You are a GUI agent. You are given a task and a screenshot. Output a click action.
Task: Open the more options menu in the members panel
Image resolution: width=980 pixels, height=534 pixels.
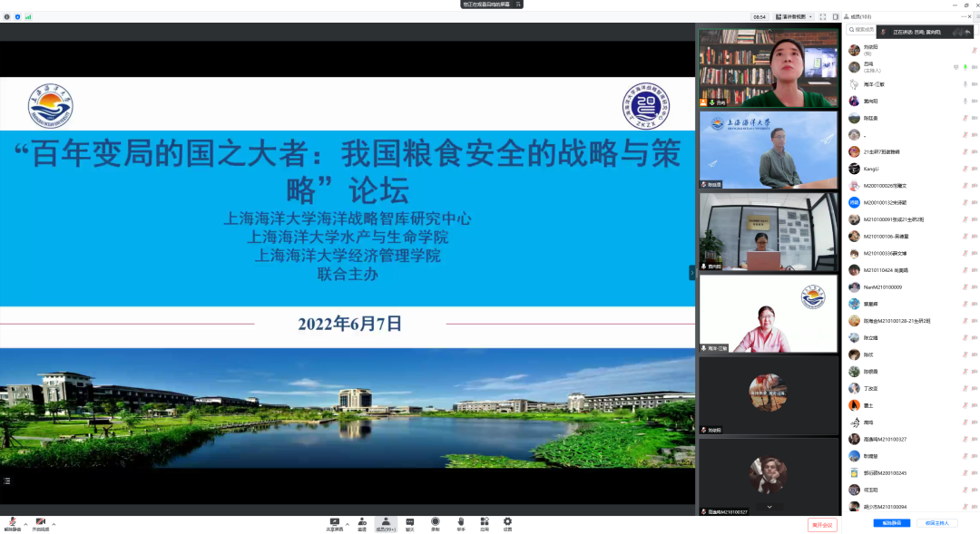pyautogui.click(x=962, y=15)
